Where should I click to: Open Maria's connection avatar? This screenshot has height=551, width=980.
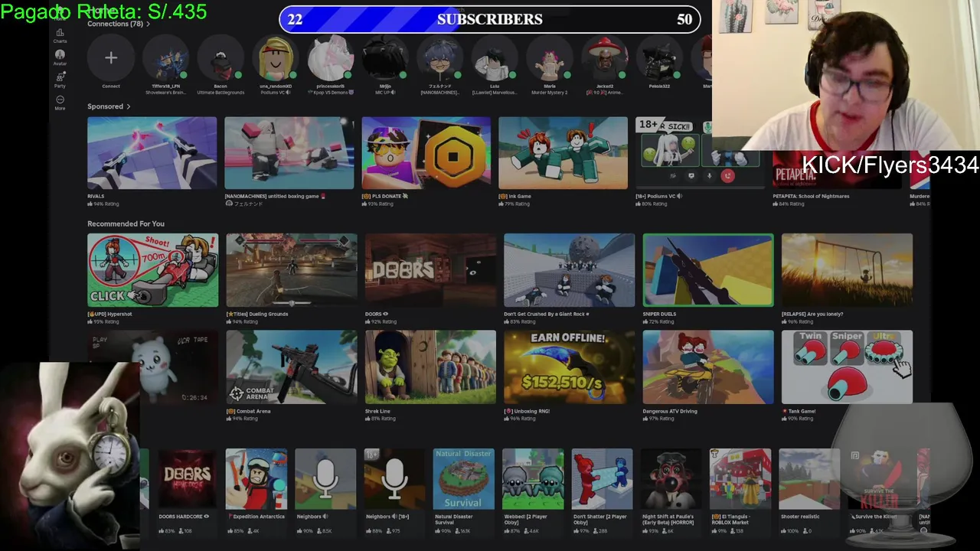pos(550,58)
